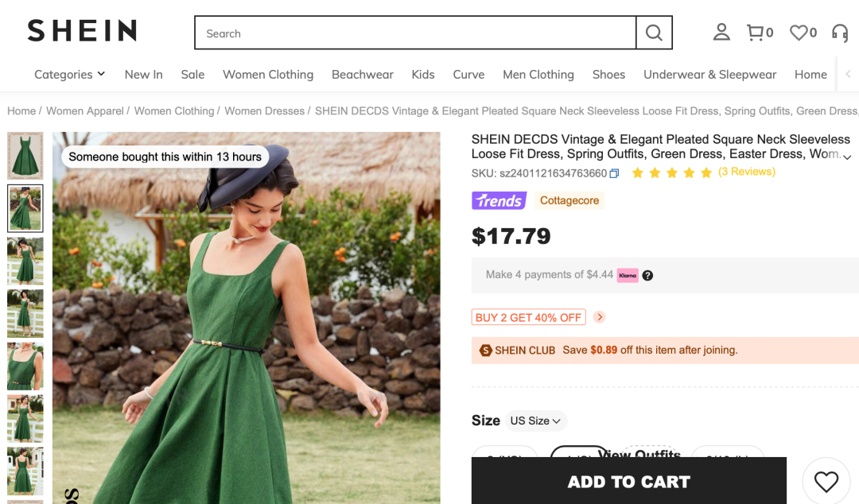859x504 pixels.
Task: Click the search magnifier icon
Action: click(x=654, y=33)
